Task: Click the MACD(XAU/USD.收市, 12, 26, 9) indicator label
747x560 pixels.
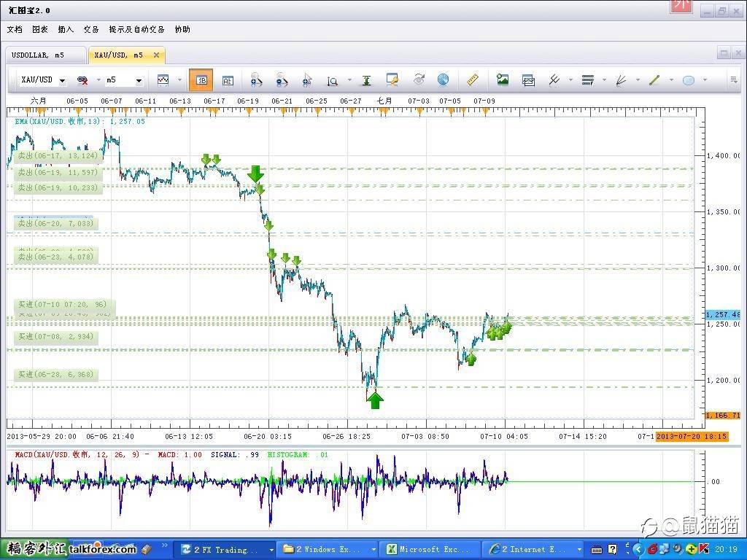Action: (77, 455)
